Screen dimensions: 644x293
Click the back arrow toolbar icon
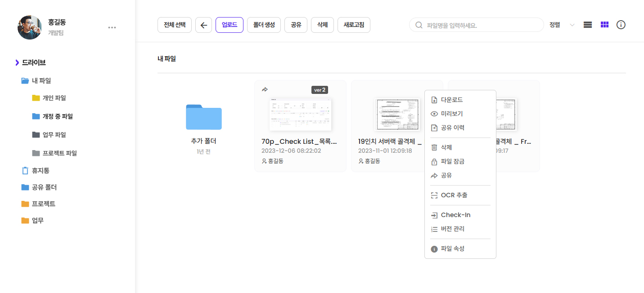point(203,25)
